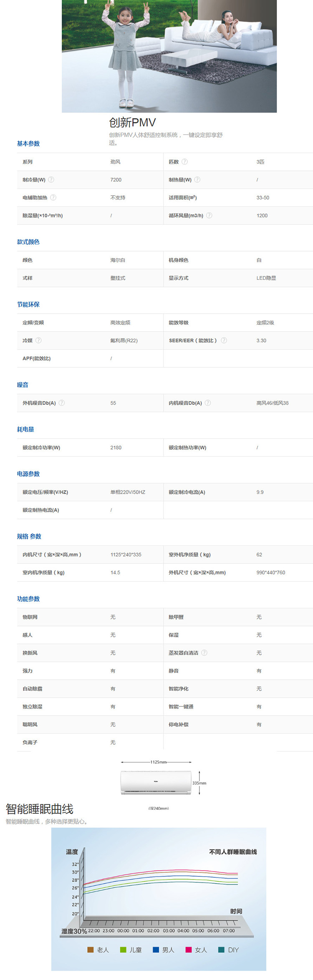Show the help tooltip for 内机噪音Db(A)
Image resolution: width=313 pixels, height=980 pixels.
click(x=208, y=403)
